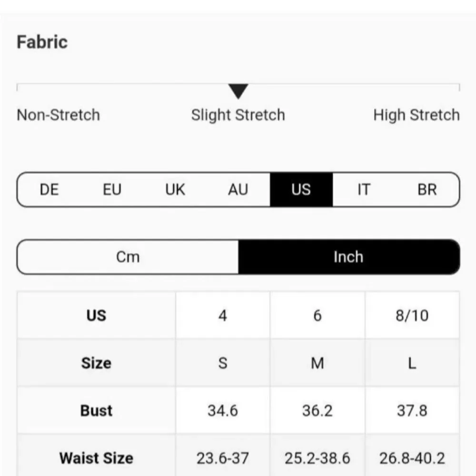Choose UK size region
Image resolution: width=476 pixels, height=476 pixels.
tap(175, 189)
